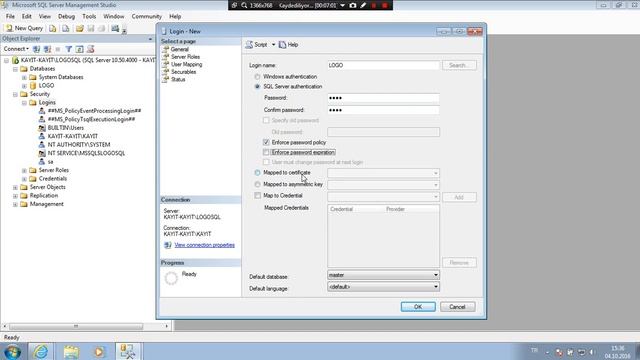Open the Script dropdown arrow in the Login dialog
Image resolution: width=640 pixels, height=360 pixels.
tap(273, 44)
